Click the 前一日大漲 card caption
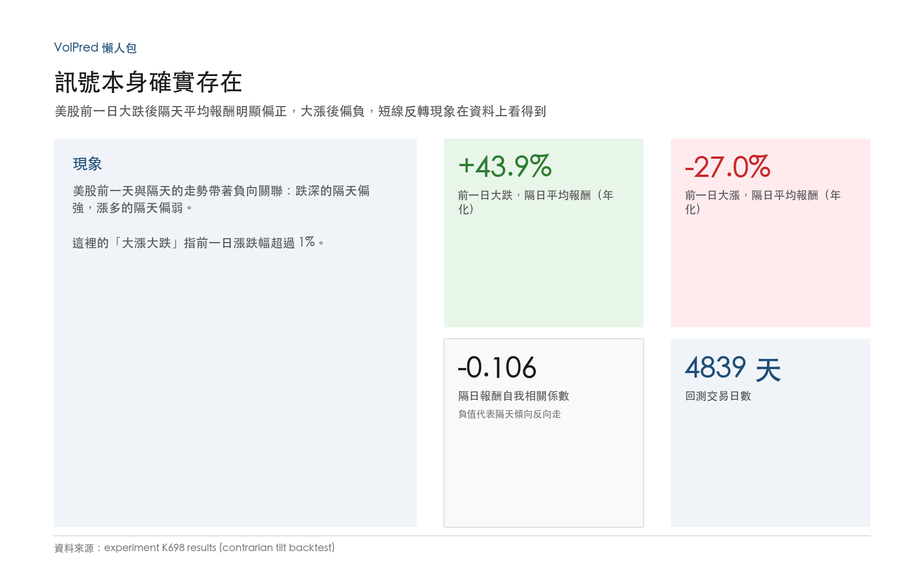Screen dimensions: 924x584 click(762, 202)
